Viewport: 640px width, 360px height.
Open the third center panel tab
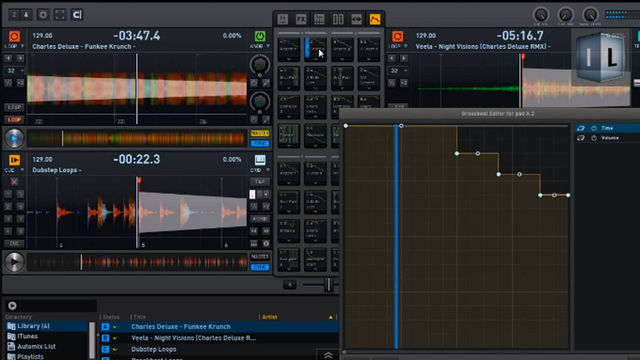click(319, 19)
